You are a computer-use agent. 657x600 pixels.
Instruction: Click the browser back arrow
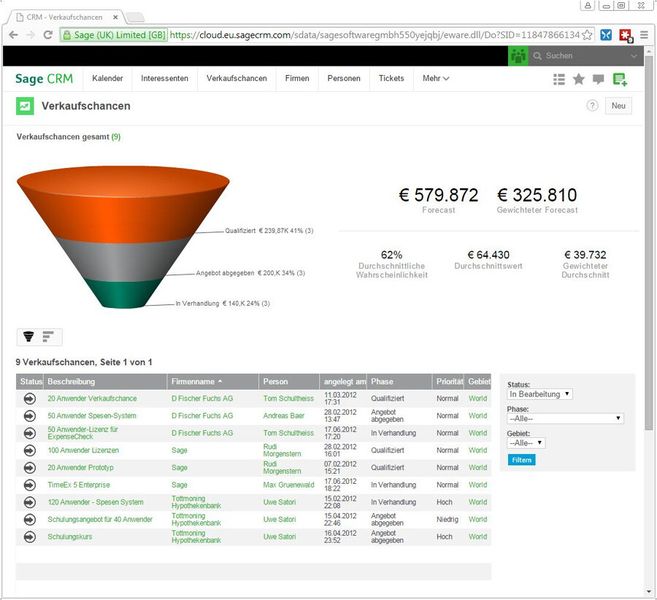13,35
